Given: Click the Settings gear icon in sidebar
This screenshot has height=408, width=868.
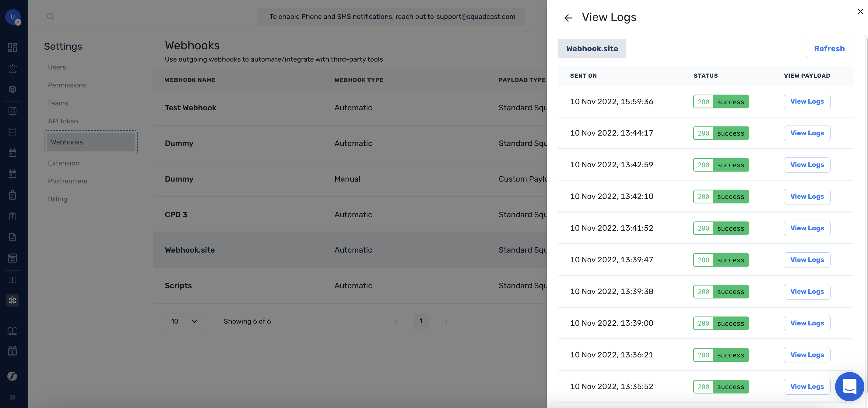Looking at the screenshot, I should point(12,300).
